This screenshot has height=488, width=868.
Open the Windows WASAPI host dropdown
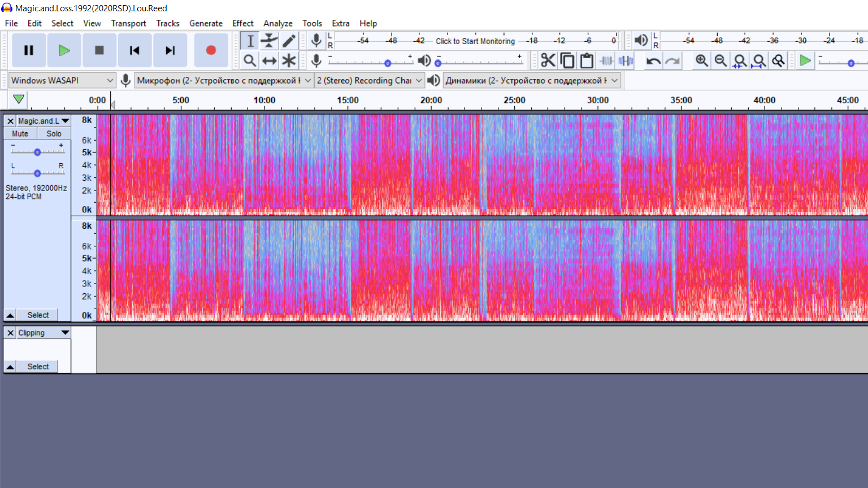tap(63, 80)
